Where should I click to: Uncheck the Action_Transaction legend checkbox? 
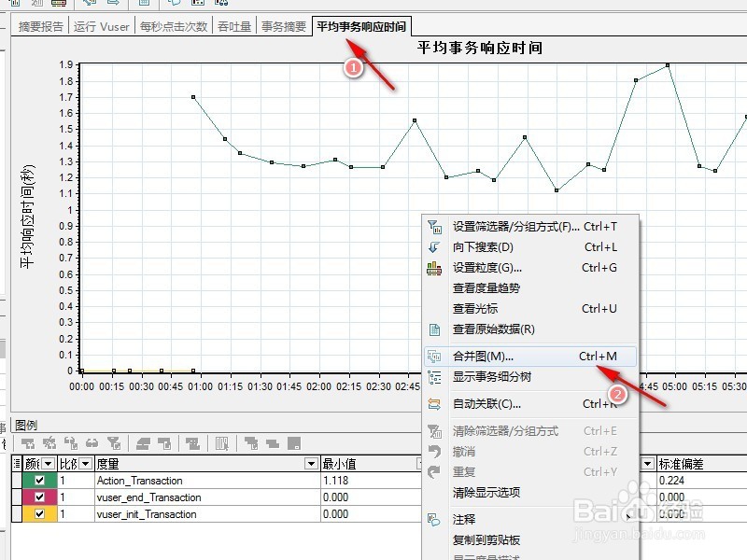[40, 480]
